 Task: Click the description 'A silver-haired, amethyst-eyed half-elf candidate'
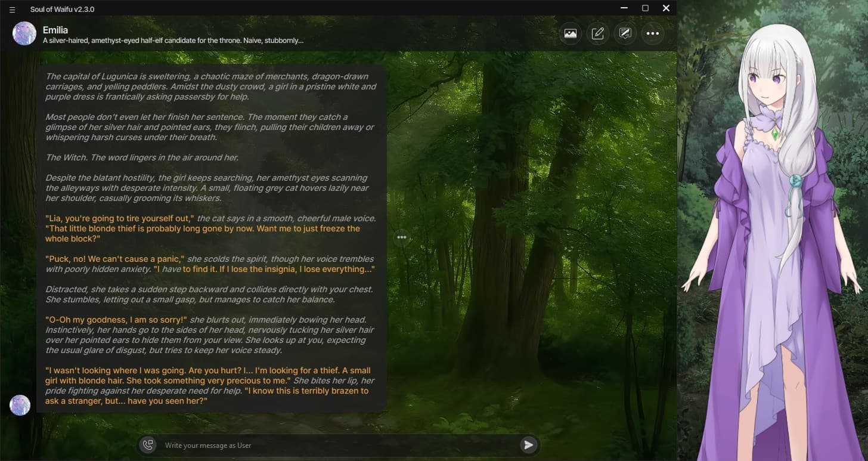(x=173, y=41)
